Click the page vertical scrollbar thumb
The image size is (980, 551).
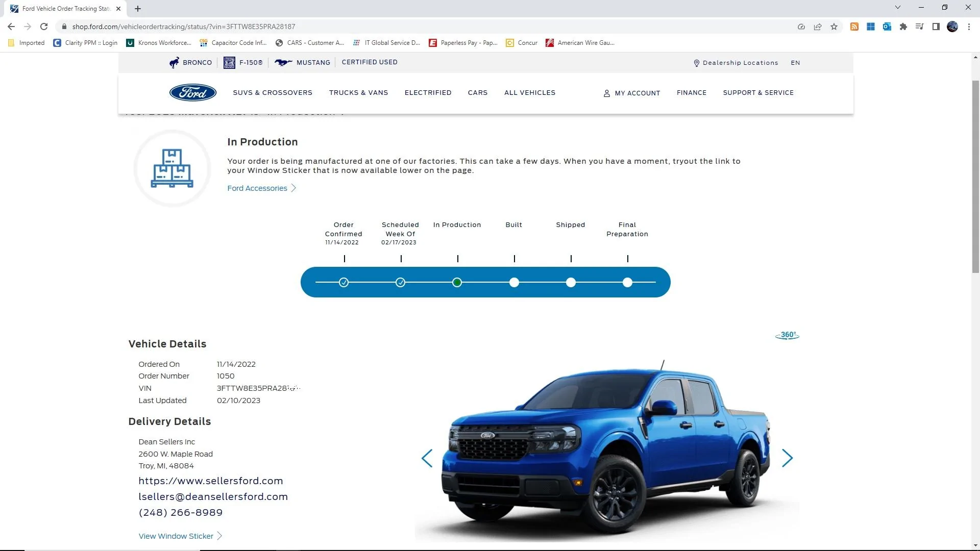[x=975, y=177]
